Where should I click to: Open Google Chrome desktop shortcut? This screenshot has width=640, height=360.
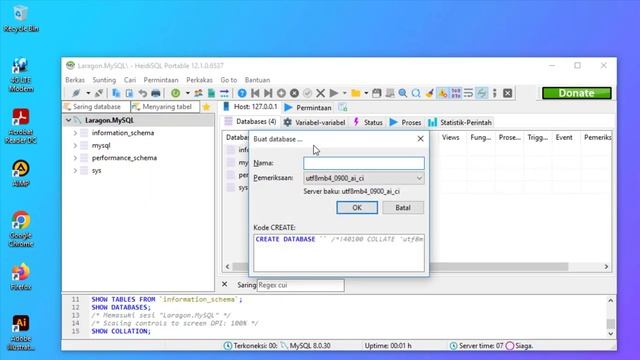pyautogui.click(x=21, y=229)
